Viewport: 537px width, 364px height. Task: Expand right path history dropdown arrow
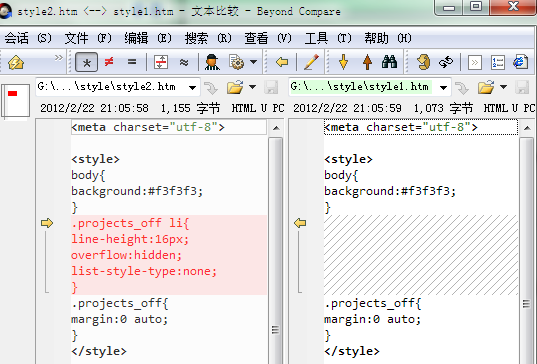point(444,88)
